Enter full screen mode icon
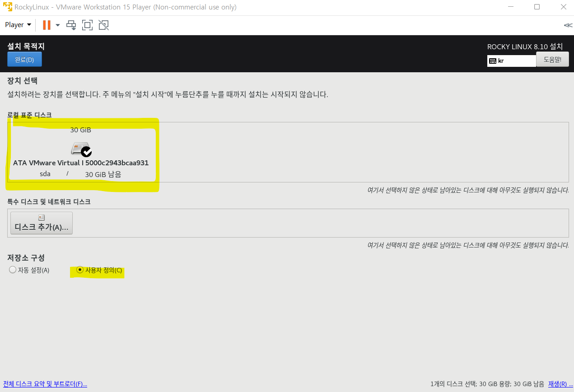 pyautogui.click(x=87, y=25)
